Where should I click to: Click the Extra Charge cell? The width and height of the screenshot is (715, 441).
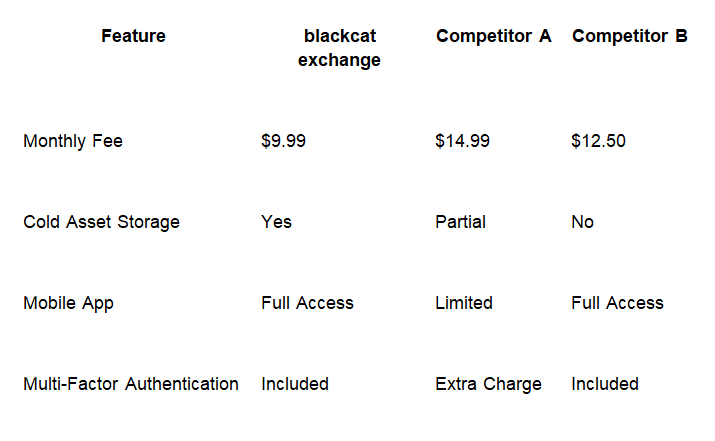pyautogui.click(x=488, y=384)
